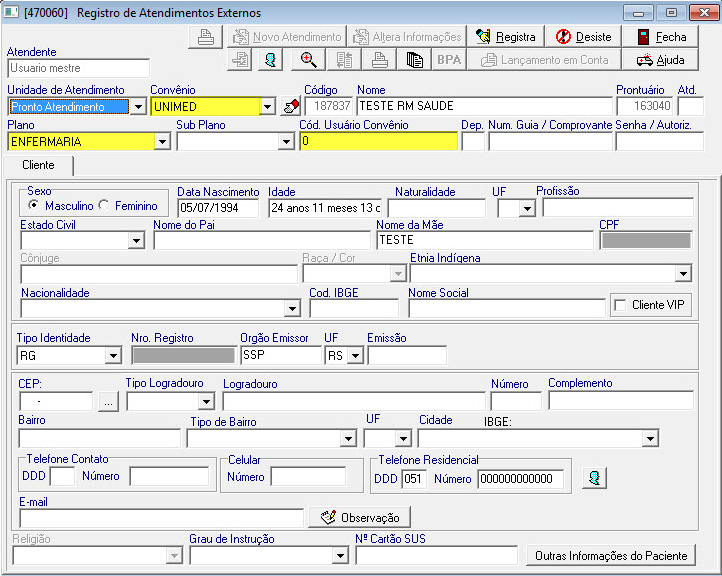Click the Logradouro input field

(354, 401)
